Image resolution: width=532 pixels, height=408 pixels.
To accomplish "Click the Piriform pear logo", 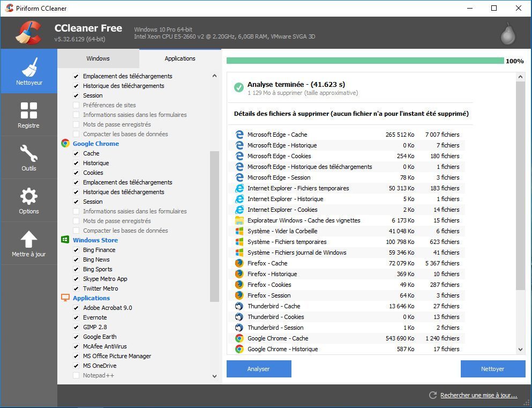I will 508,33.
